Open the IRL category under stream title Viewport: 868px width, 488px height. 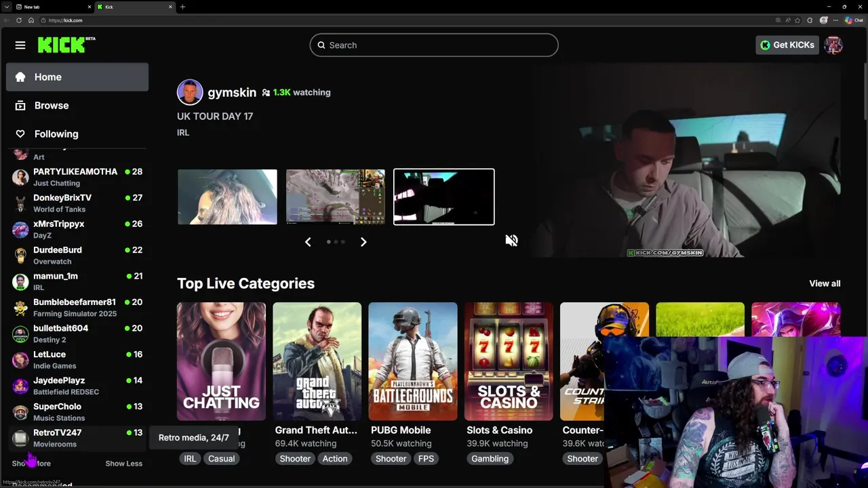tap(183, 133)
